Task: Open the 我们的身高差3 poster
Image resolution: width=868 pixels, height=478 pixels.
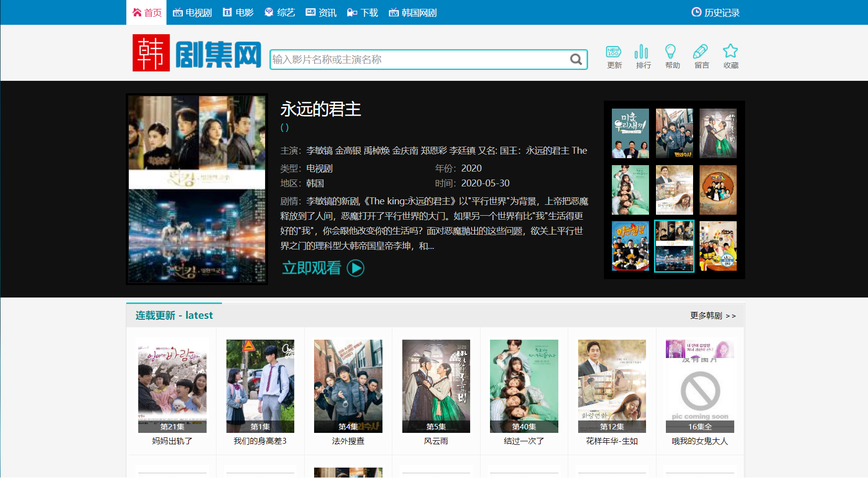Action: click(x=260, y=386)
